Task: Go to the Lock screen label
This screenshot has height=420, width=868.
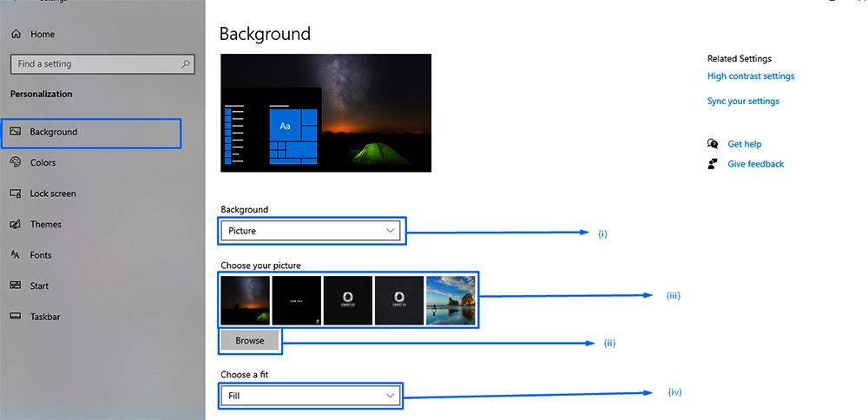Action: [53, 194]
